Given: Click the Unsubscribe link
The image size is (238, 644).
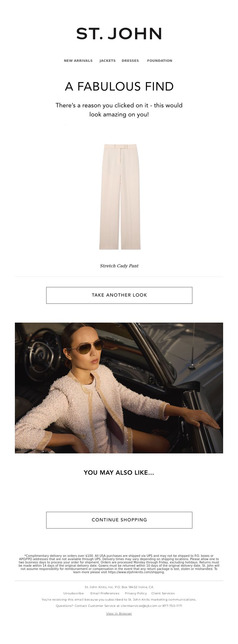Looking at the screenshot, I should [73, 593].
